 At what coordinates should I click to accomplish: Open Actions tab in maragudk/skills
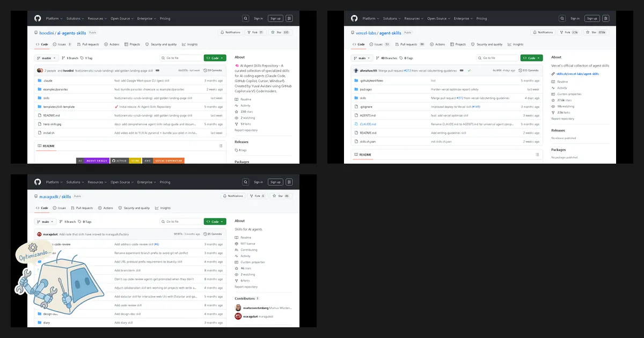coord(105,208)
